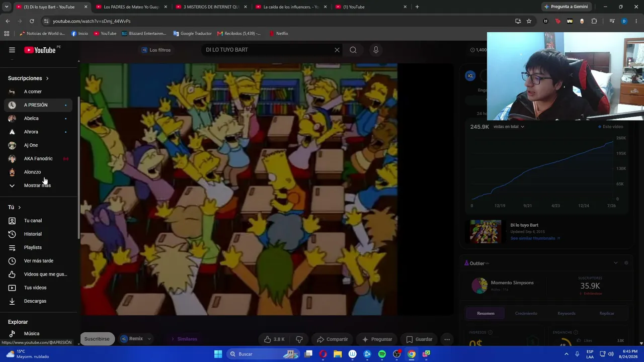Like the video with thumbs up
The height and width of the screenshot is (362, 644).
click(x=275, y=339)
